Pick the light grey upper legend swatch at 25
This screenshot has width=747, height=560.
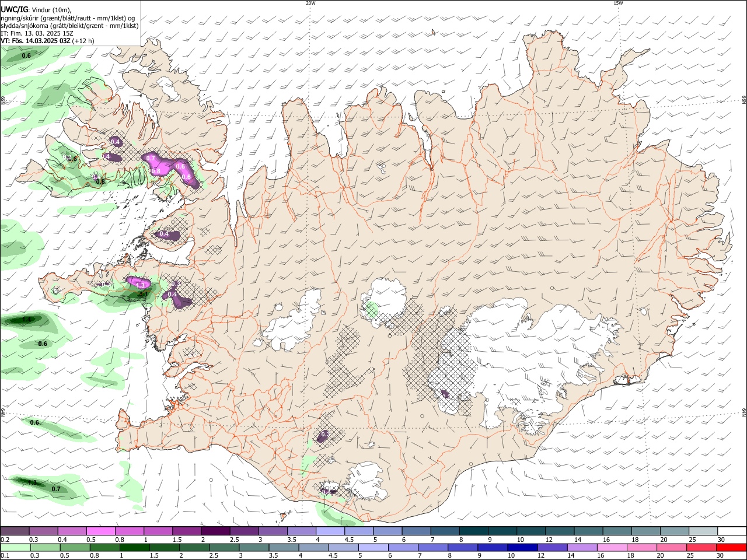[x=703, y=531]
